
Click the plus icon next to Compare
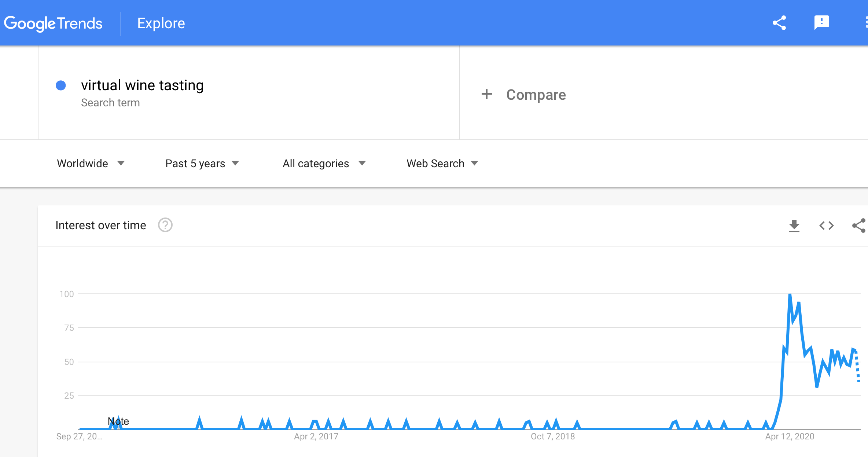(x=486, y=94)
